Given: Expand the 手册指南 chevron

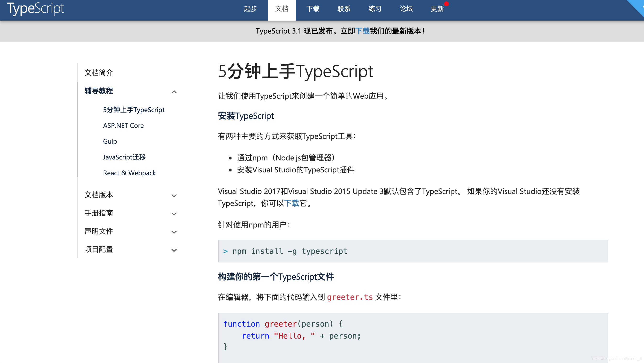Looking at the screenshot, I should coord(174,214).
